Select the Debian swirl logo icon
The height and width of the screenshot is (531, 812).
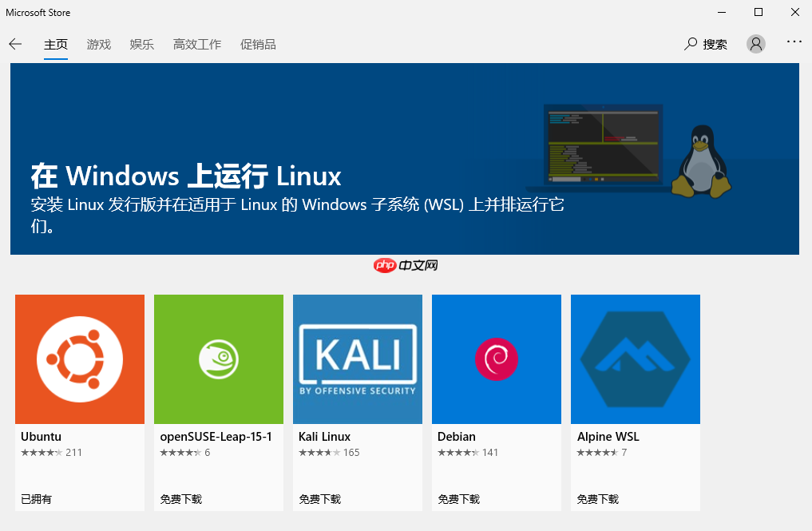click(496, 359)
